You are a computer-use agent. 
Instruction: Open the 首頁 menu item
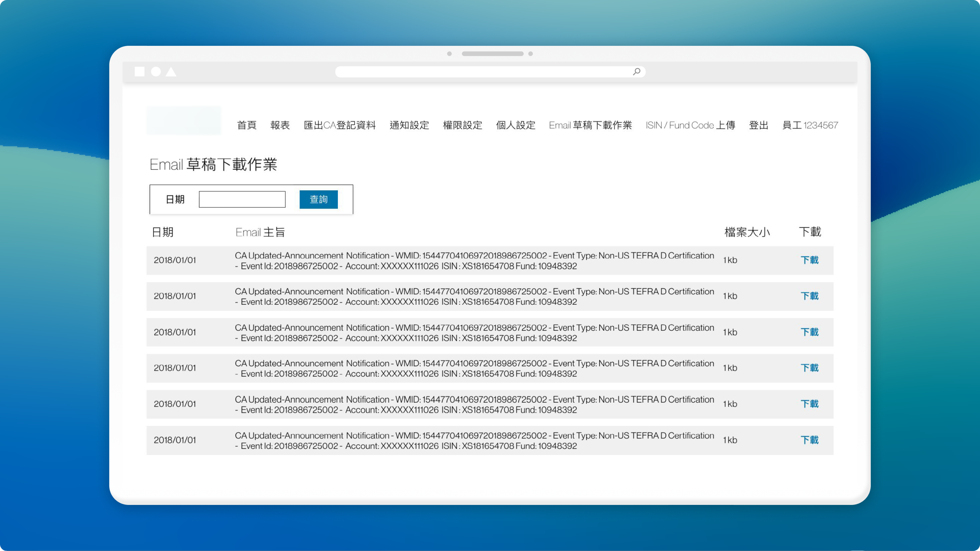[246, 125]
